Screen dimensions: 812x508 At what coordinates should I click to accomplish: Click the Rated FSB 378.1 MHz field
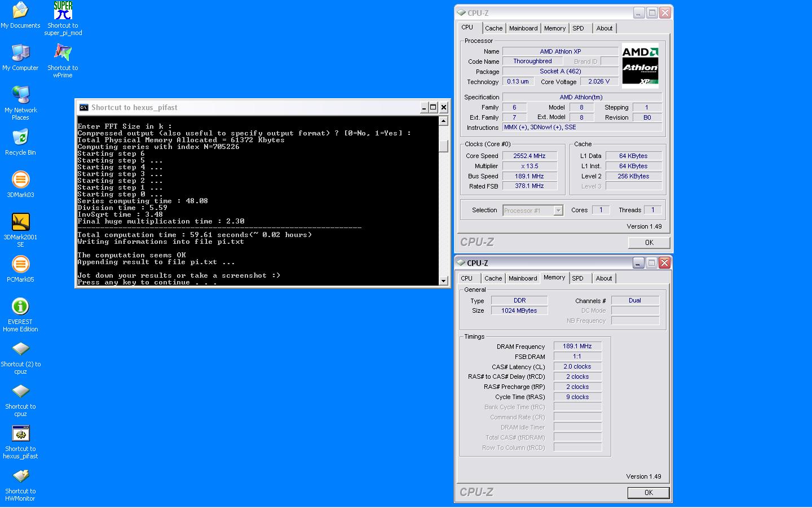(x=529, y=186)
